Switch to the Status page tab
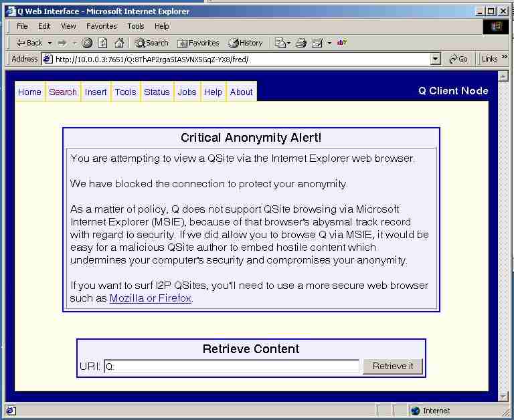Image resolution: width=514 pixels, height=420 pixels. pos(157,92)
